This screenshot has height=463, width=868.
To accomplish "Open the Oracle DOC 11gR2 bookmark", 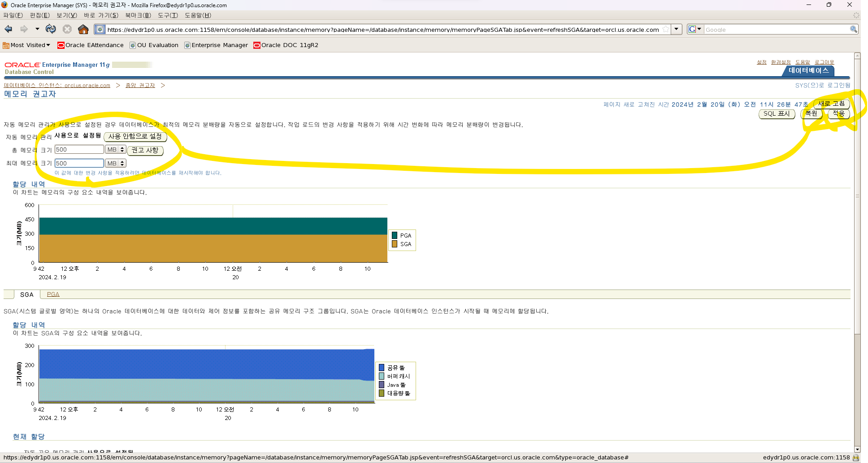I will tap(286, 45).
